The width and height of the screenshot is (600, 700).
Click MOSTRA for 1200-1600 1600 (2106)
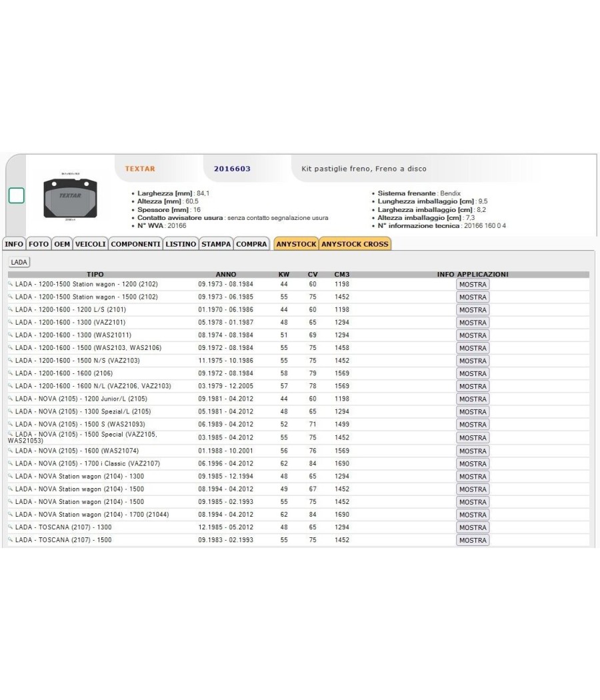click(x=473, y=373)
